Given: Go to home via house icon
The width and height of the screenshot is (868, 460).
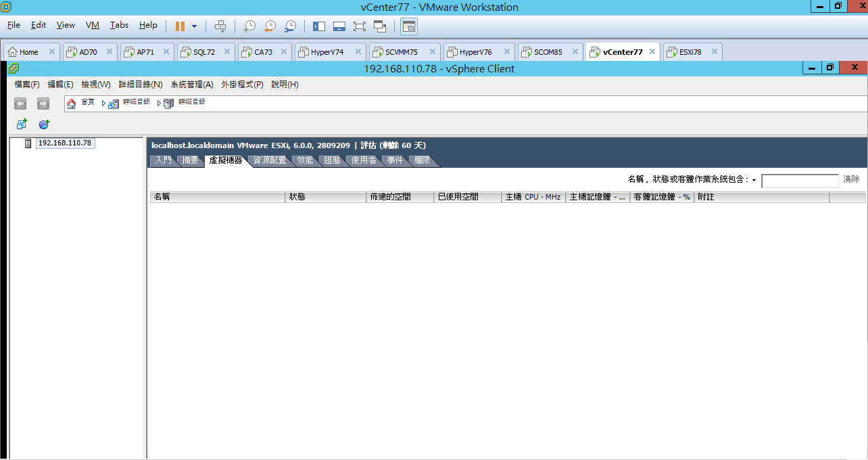Looking at the screenshot, I should coord(72,103).
